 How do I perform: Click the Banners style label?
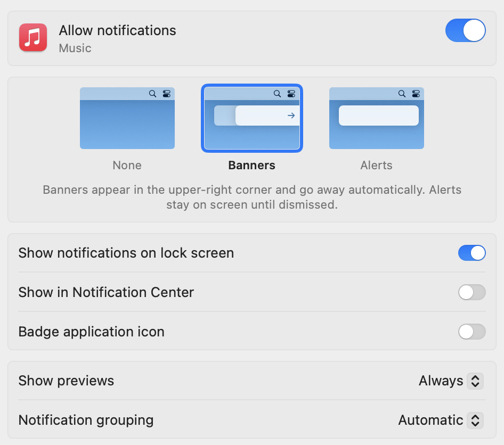251,166
